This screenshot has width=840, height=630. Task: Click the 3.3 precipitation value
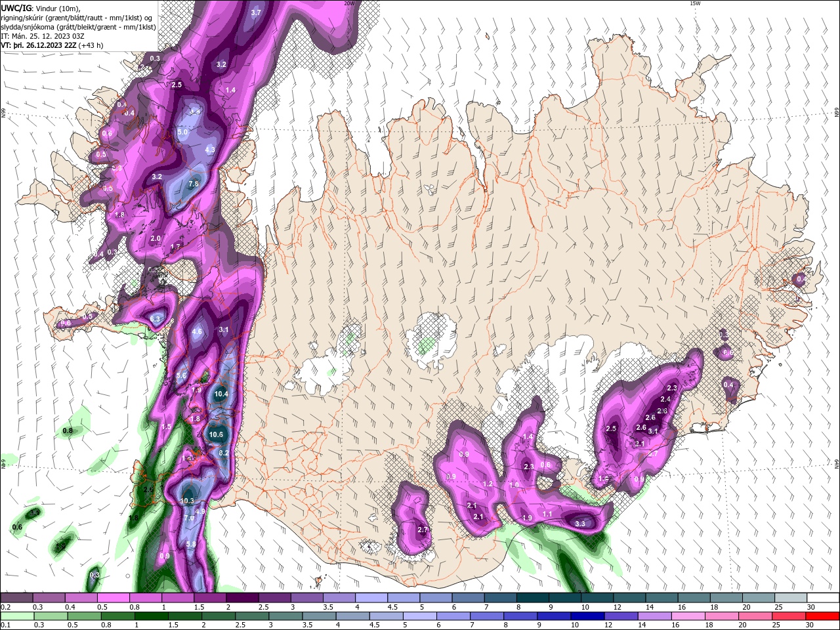coord(580,524)
